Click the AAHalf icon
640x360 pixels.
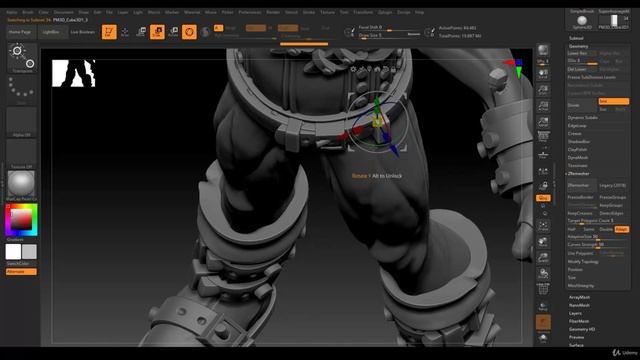[x=543, y=122]
